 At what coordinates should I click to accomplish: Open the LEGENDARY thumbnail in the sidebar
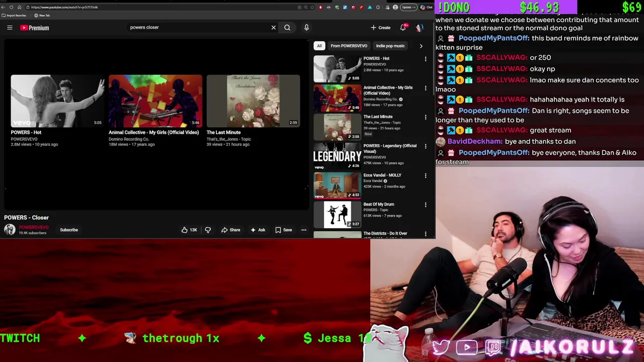tap(337, 156)
